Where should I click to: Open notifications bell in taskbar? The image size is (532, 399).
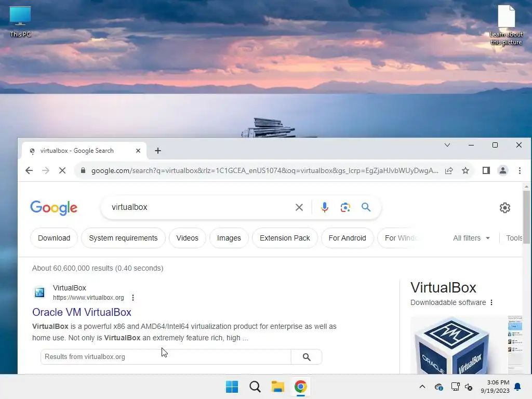518,387
